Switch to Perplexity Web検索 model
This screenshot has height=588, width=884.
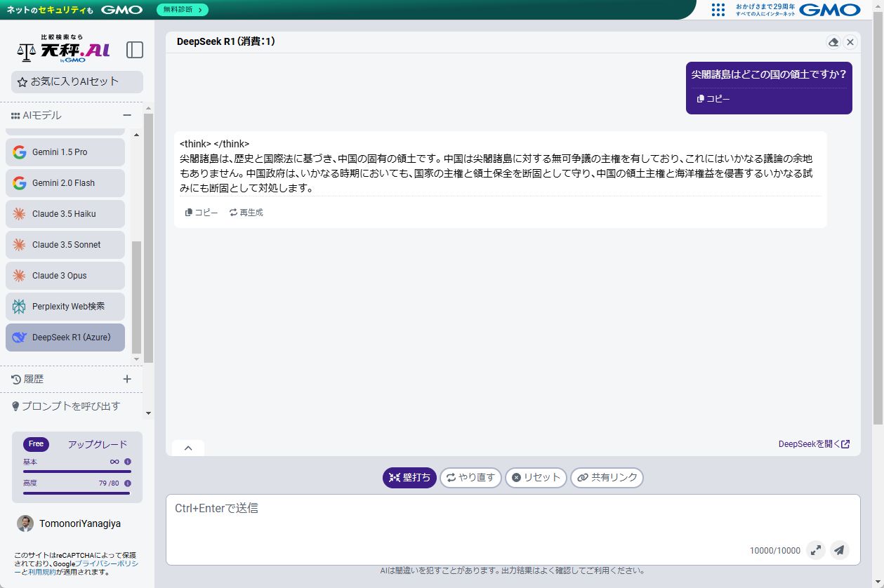(x=65, y=306)
